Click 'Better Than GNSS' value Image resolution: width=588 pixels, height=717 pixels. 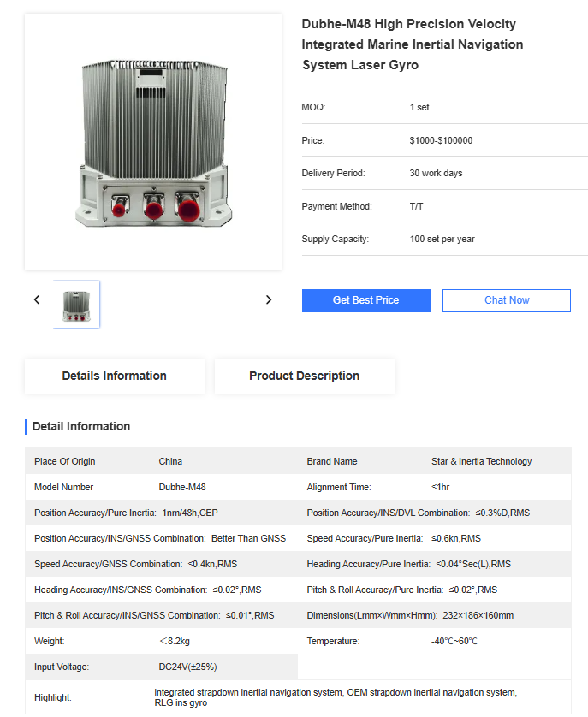point(248,538)
